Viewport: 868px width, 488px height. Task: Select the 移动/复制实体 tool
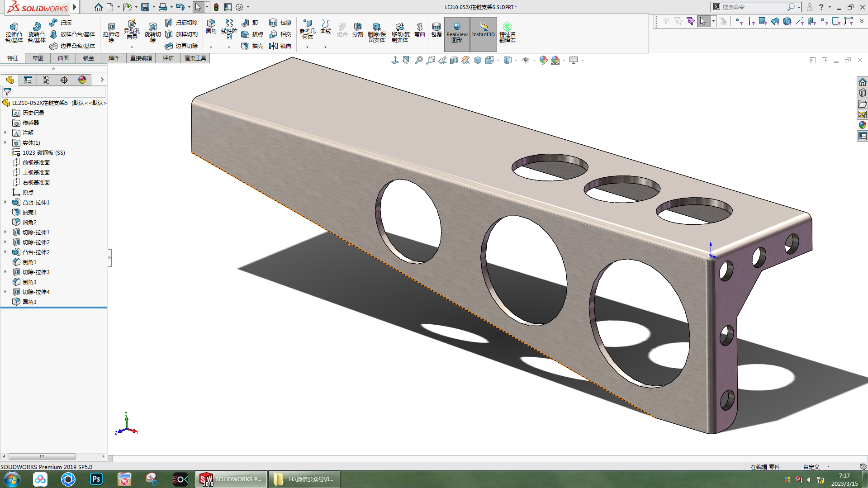coord(400,33)
